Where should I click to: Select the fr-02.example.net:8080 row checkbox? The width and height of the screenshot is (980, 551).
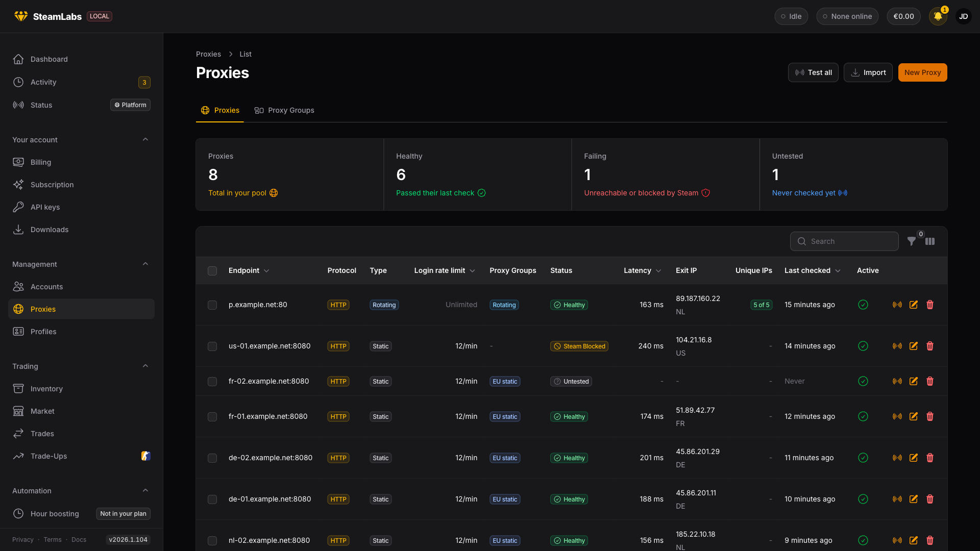pyautogui.click(x=212, y=382)
